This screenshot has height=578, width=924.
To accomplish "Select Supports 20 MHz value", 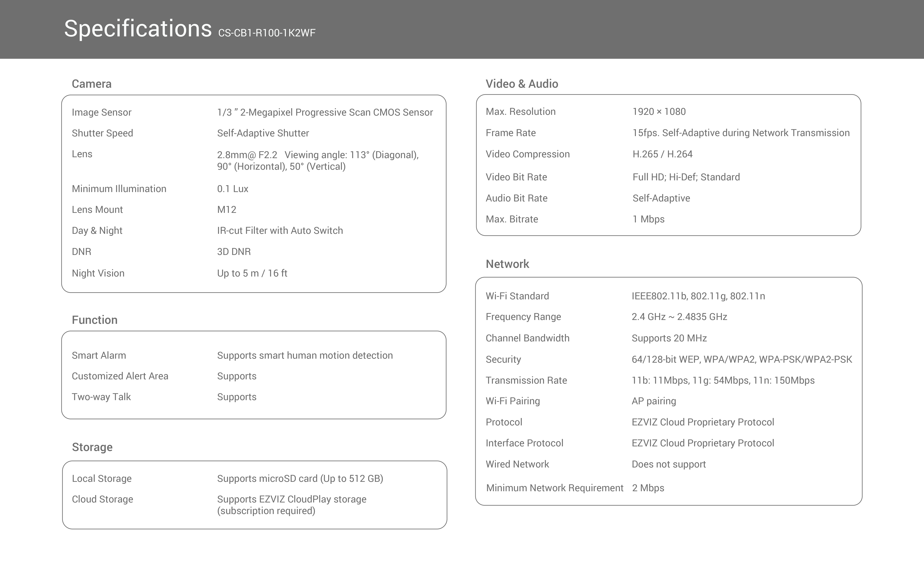I will click(669, 338).
